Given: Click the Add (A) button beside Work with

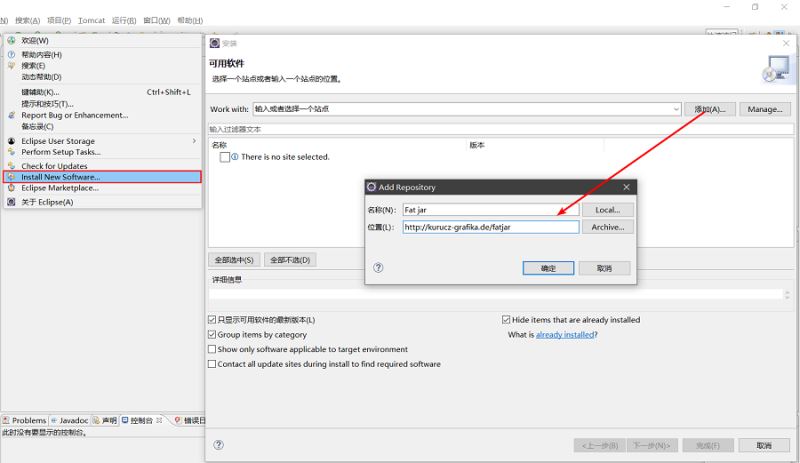Looking at the screenshot, I should coord(710,109).
